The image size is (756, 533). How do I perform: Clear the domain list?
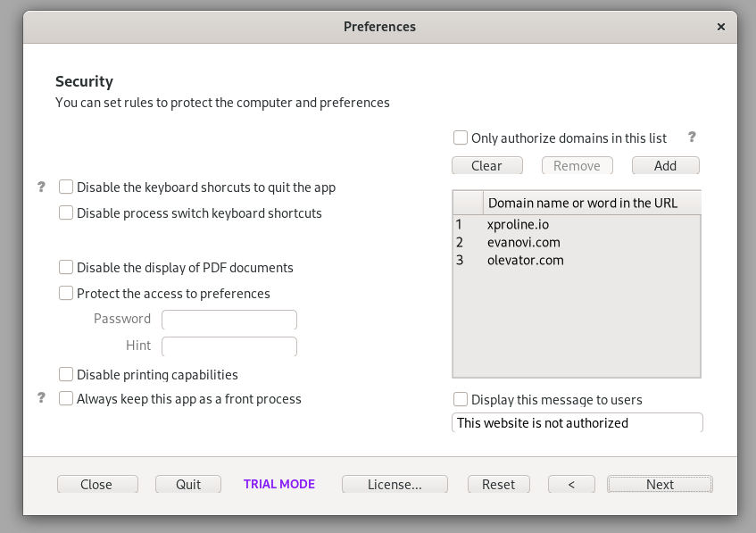coord(487,165)
